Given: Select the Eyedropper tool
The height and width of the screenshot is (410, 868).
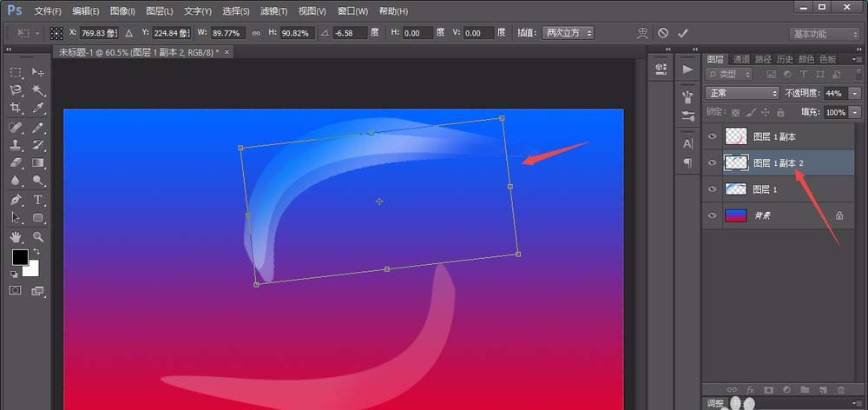Looking at the screenshot, I should 38,108.
